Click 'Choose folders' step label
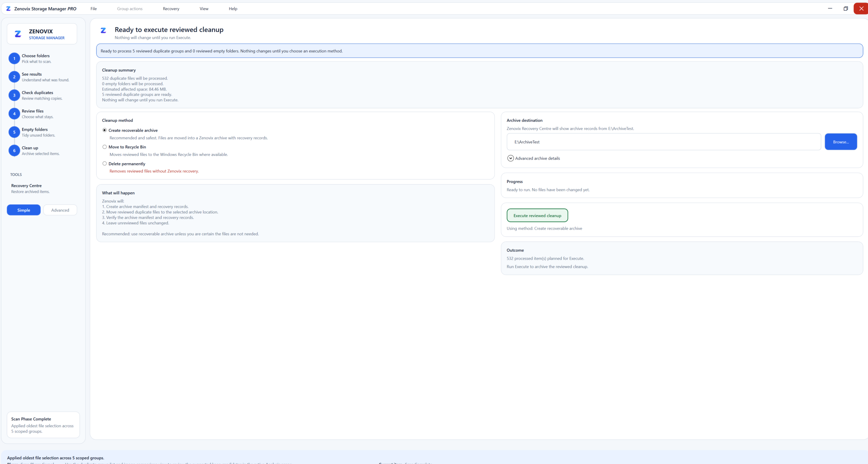The width and height of the screenshot is (868, 464). click(36, 56)
